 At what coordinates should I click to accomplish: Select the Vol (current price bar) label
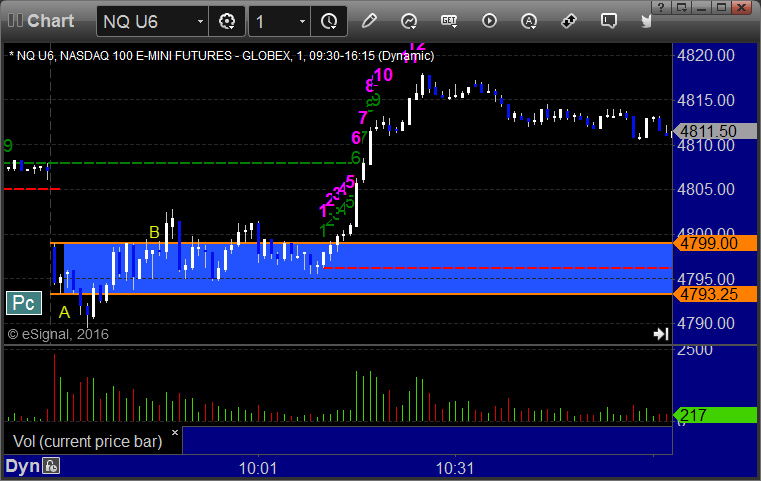pos(87,441)
